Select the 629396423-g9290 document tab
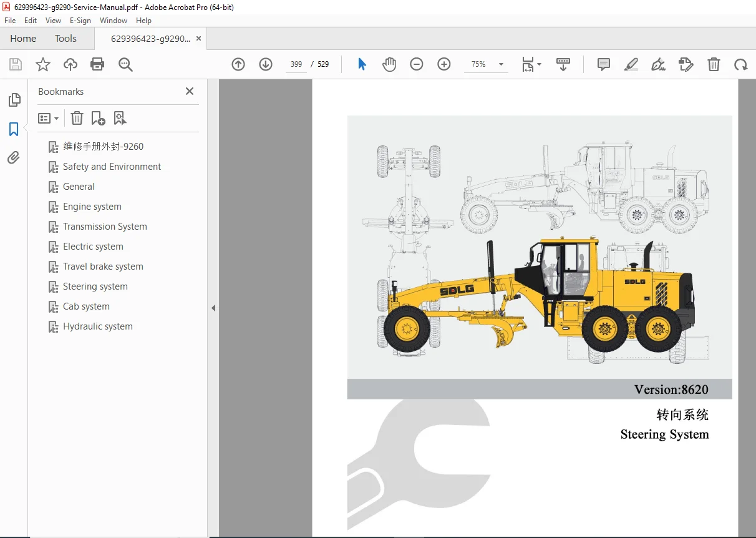Viewport: 756px width, 538px height. click(x=150, y=39)
